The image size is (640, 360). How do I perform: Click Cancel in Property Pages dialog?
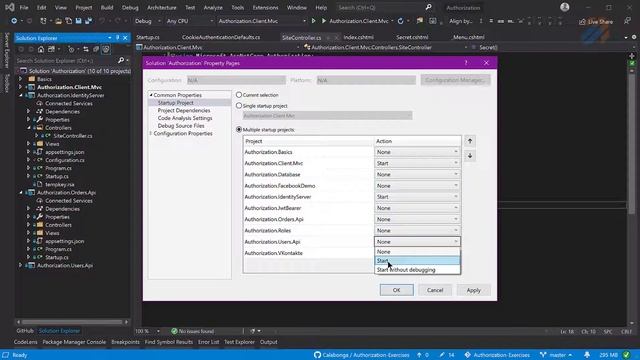(x=435, y=290)
